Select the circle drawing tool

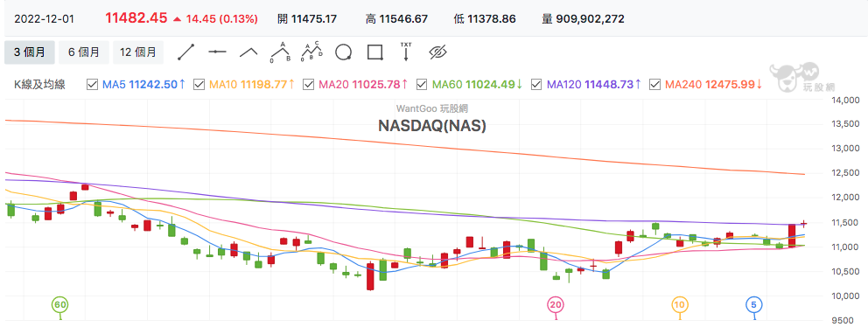tap(343, 52)
